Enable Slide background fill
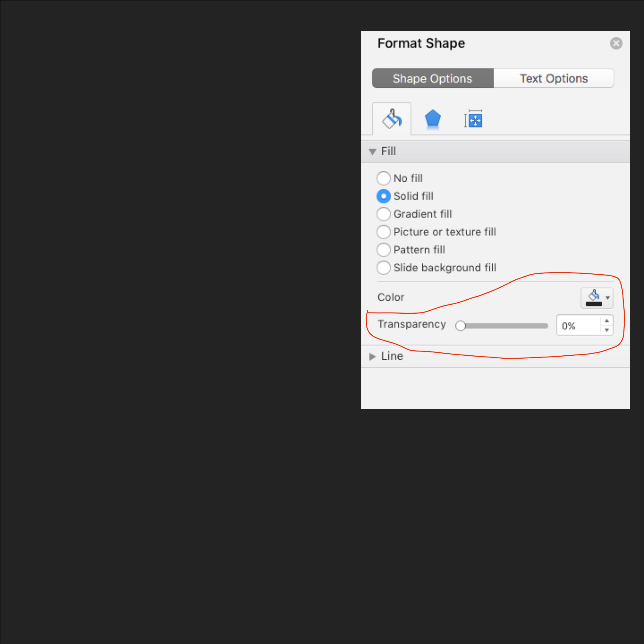 point(383,267)
